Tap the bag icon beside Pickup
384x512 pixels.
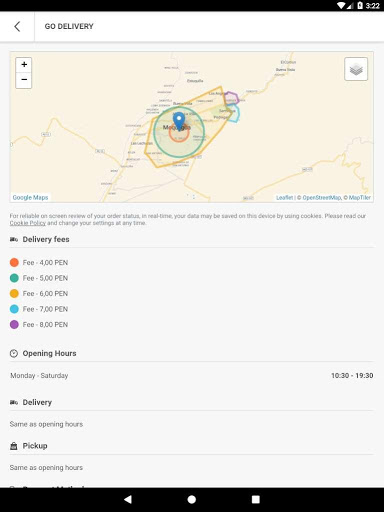[x=14, y=446]
